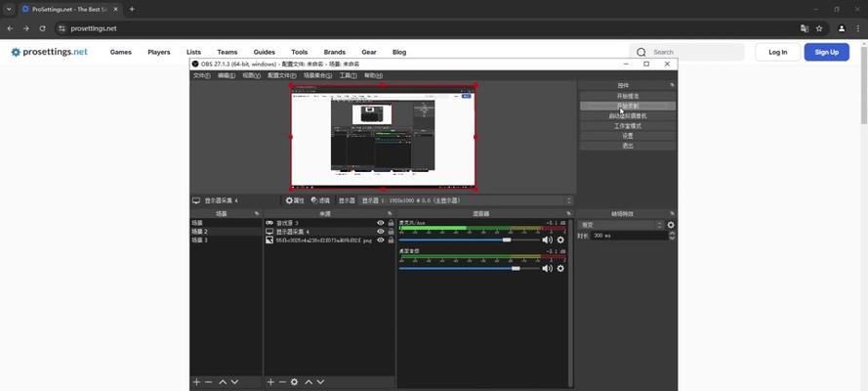
Task: Click the 麦克风/Aux volume slider
Action: point(469,239)
